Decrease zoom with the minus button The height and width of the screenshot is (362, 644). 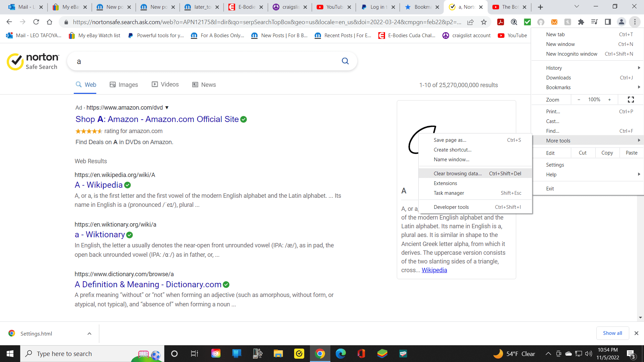[x=579, y=100]
